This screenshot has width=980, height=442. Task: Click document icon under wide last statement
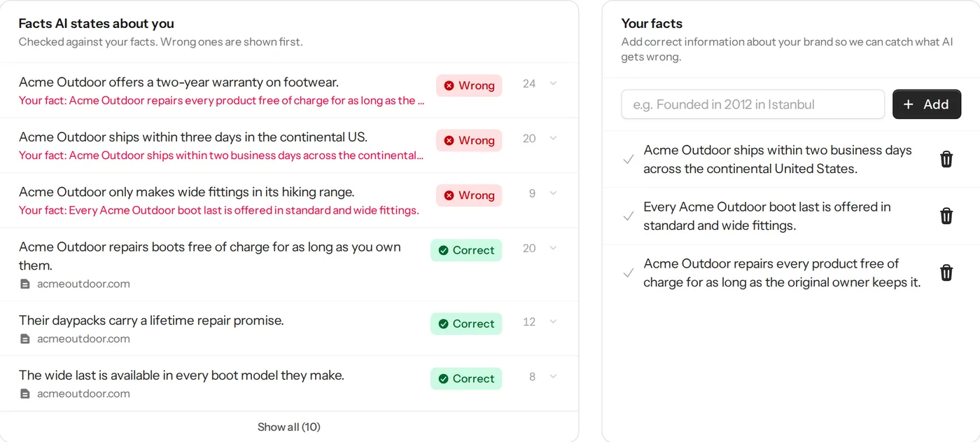(x=25, y=394)
